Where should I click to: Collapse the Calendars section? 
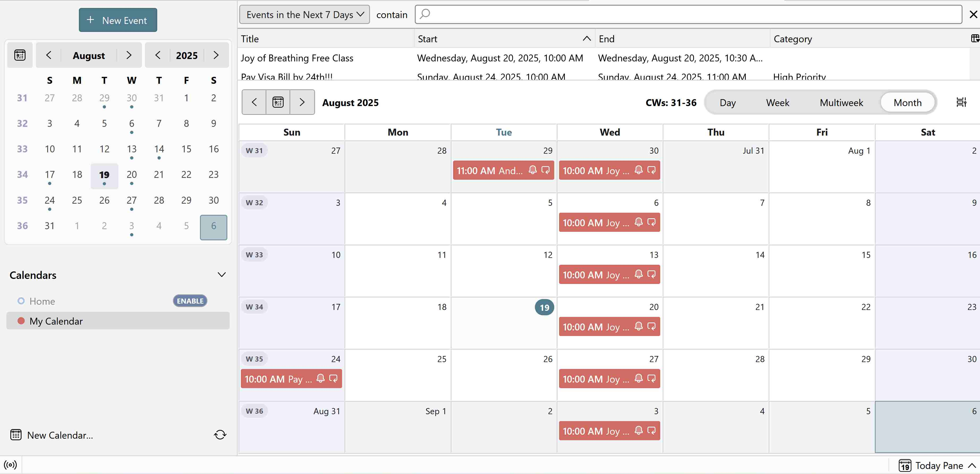point(221,275)
